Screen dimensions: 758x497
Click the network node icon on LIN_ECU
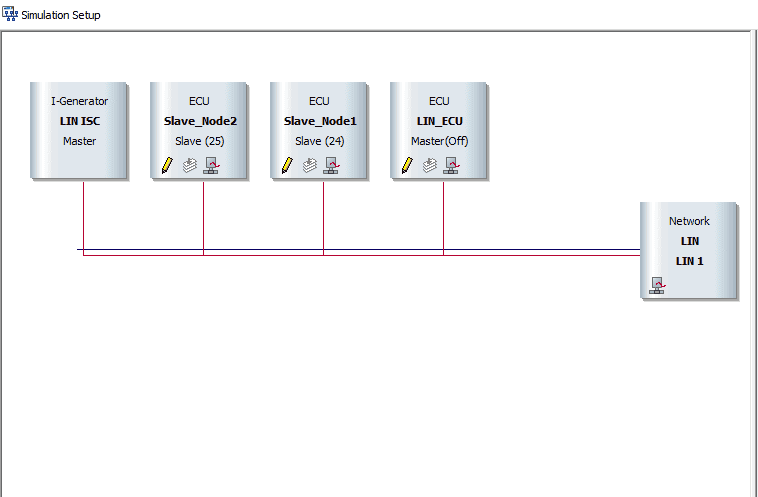coord(452,165)
